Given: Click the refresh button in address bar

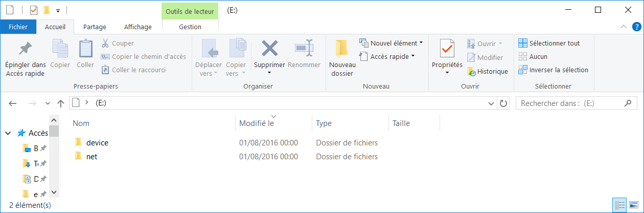Looking at the screenshot, I should 503,103.
